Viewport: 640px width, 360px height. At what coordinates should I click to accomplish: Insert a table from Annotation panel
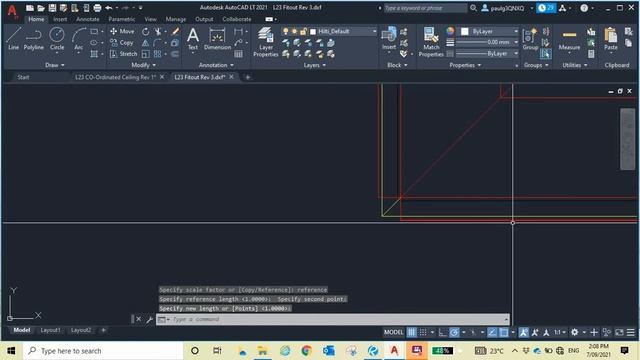[x=238, y=54]
